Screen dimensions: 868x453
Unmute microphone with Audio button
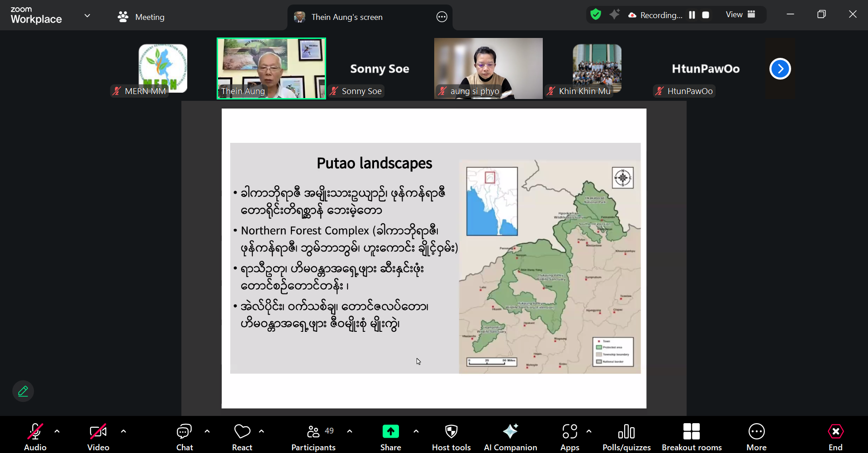pyautogui.click(x=35, y=437)
